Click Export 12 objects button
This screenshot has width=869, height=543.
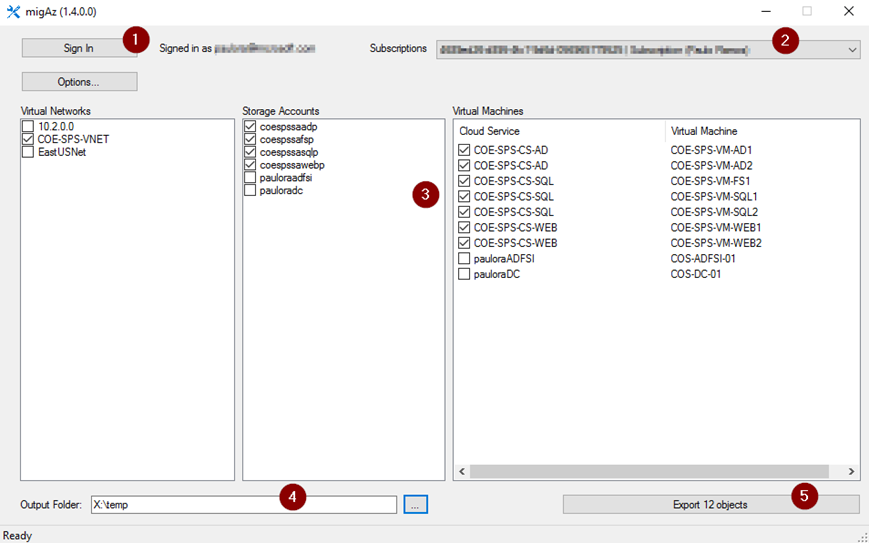(710, 505)
